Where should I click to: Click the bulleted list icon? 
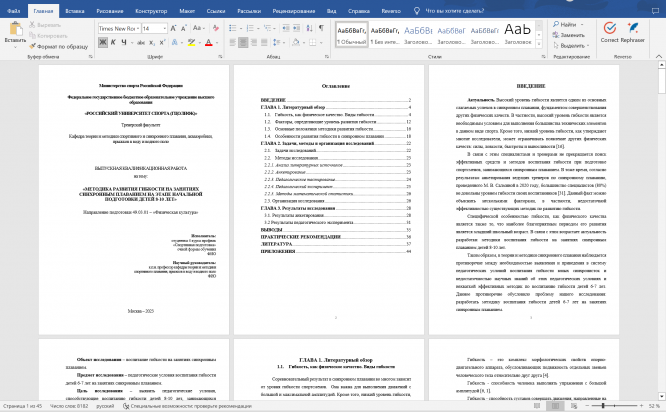(232, 28)
